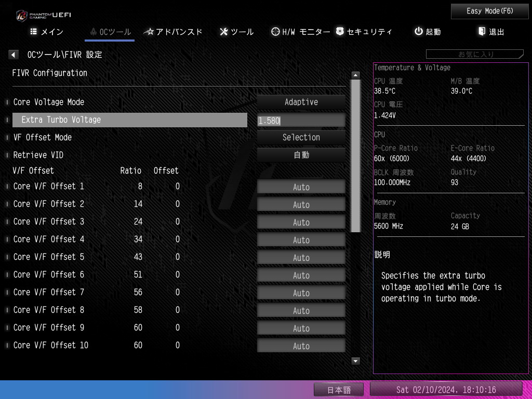Open VF Offset Mode Selection dropdown

click(301, 137)
